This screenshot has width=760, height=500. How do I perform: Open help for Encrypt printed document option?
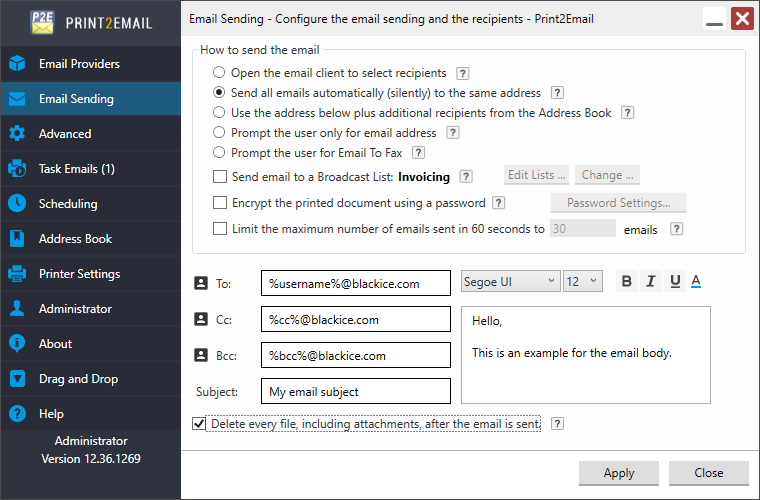point(498,203)
